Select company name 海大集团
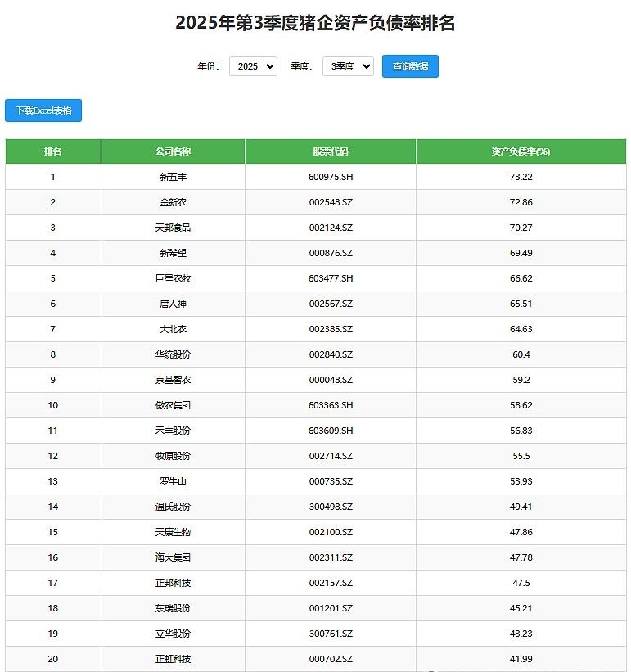The height and width of the screenshot is (672, 631). (173, 557)
